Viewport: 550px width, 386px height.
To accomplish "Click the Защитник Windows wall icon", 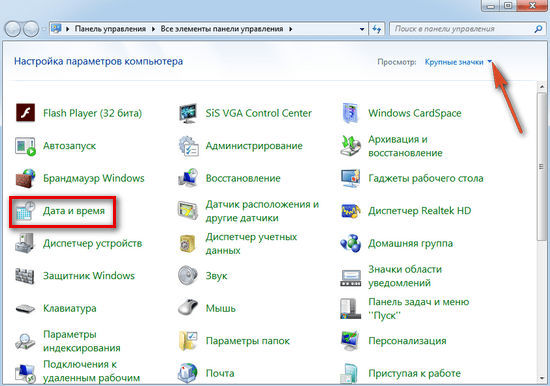I will click(25, 276).
